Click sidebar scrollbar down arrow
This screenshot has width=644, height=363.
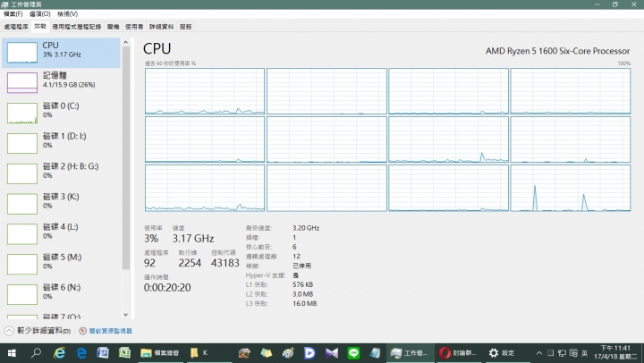pyautogui.click(x=126, y=315)
